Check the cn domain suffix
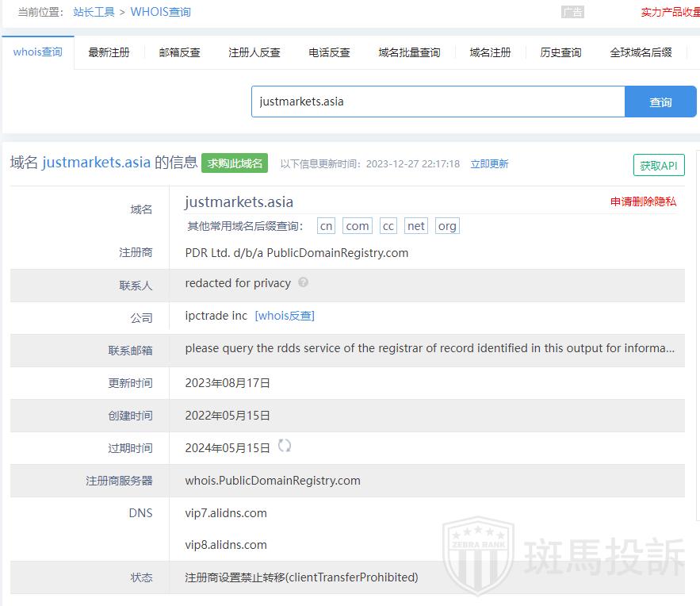Screen dimensions: 700x606 tap(326, 226)
